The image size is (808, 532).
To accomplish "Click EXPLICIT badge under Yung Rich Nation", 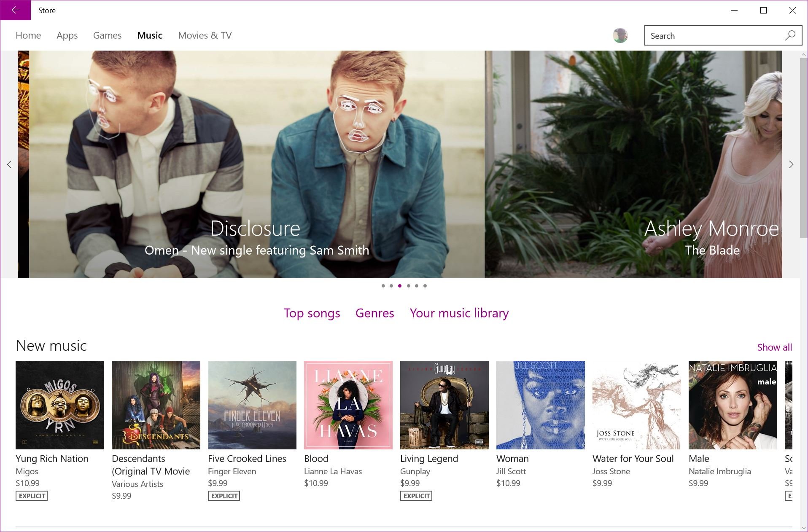I will [x=32, y=496].
